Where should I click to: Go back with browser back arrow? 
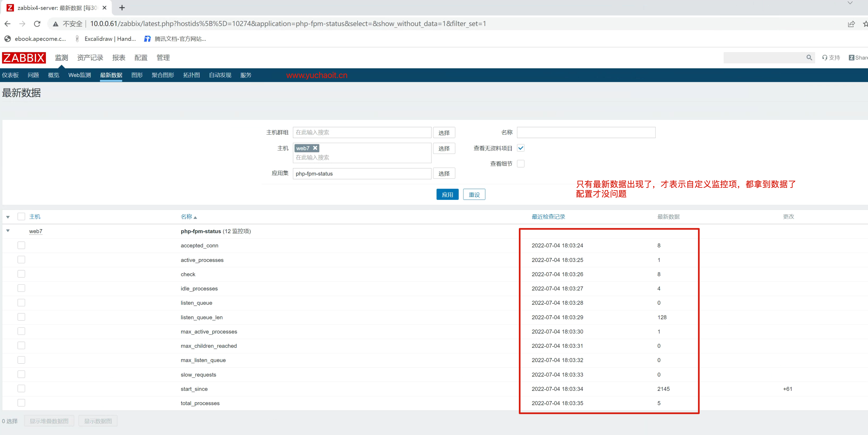7,24
